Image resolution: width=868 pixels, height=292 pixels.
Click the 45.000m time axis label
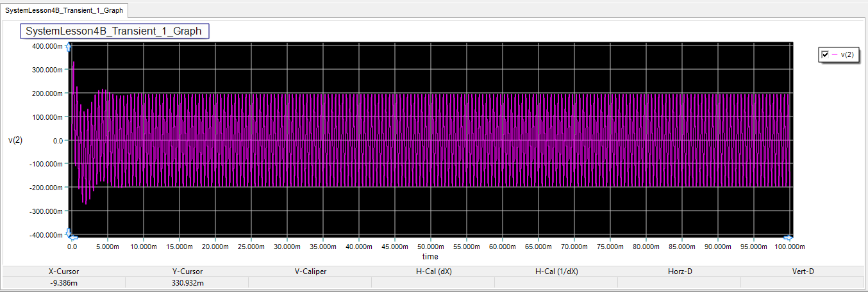click(394, 247)
